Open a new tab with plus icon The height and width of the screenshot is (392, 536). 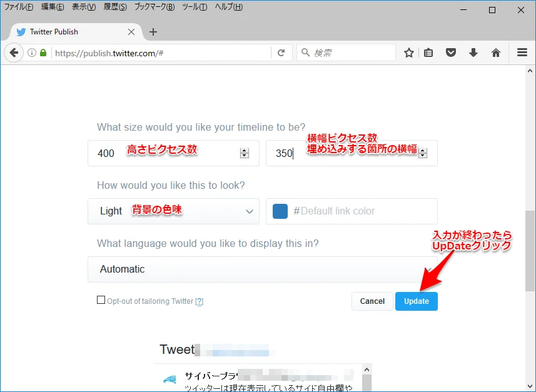click(153, 32)
